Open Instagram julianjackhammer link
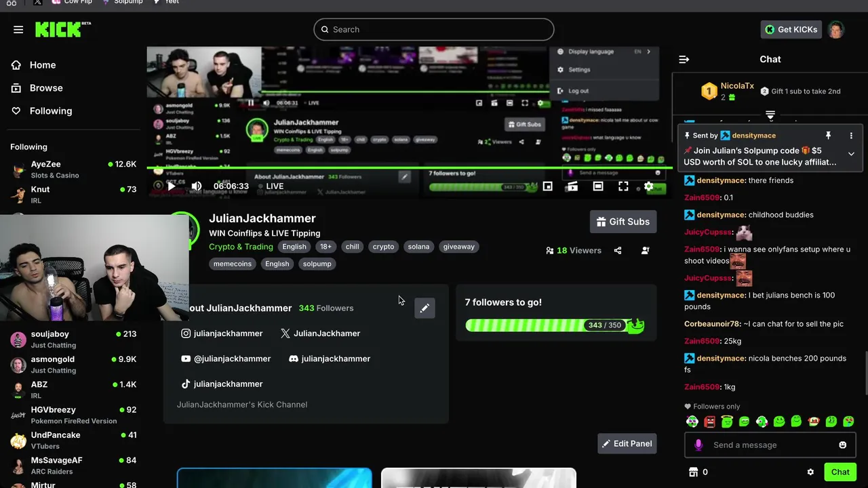 (x=222, y=333)
